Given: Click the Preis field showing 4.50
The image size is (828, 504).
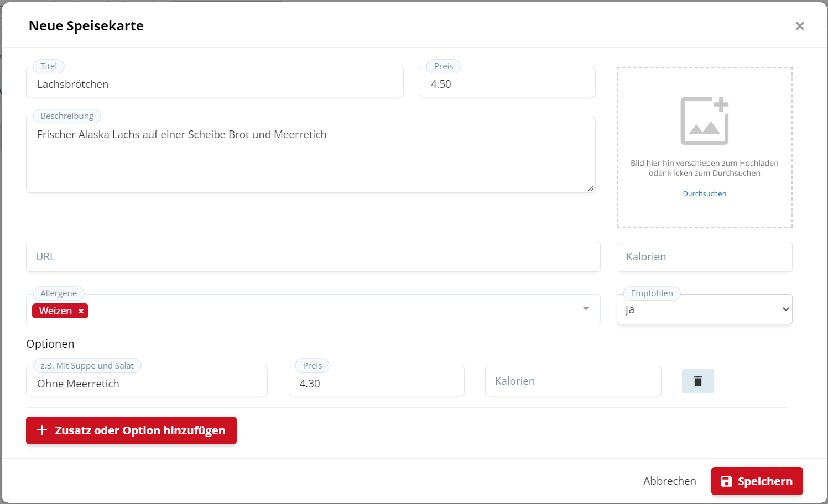Looking at the screenshot, I should pyautogui.click(x=507, y=85).
